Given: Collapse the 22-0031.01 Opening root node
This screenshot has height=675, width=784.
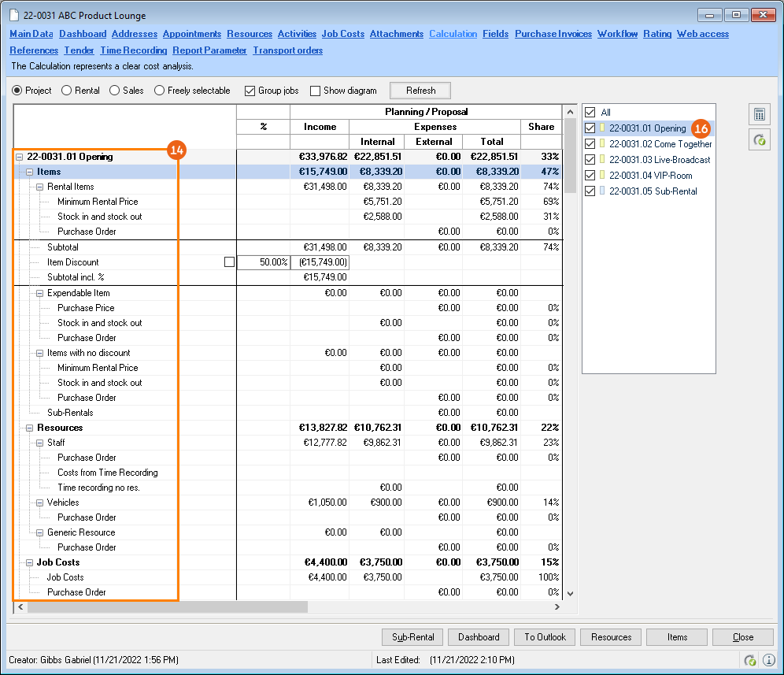Looking at the screenshot, I should coord(20,157).
